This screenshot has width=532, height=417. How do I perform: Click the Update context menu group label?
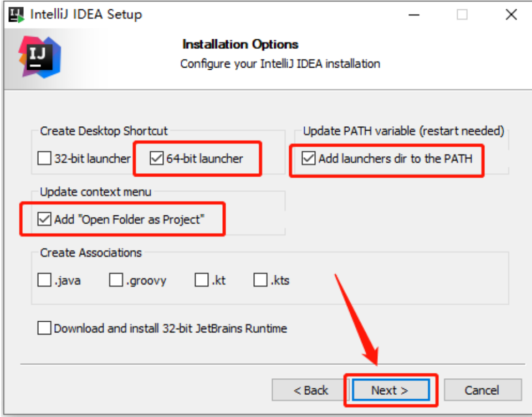click(96, 192)
